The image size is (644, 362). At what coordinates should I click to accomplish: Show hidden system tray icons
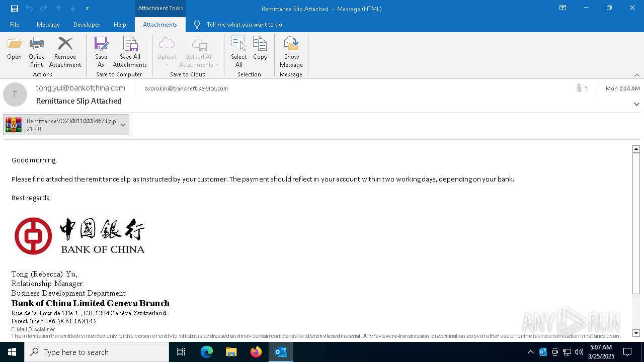click(x=530, y=352)
